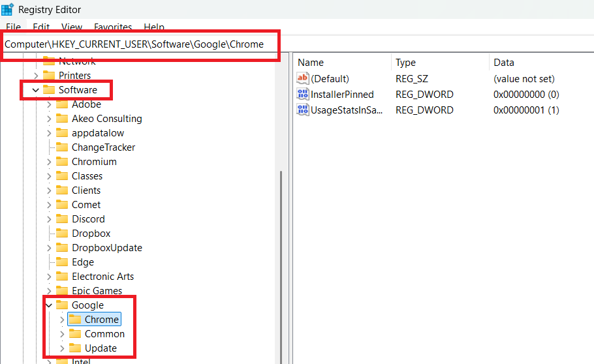Expand the Common subkey

coord(62,334)
